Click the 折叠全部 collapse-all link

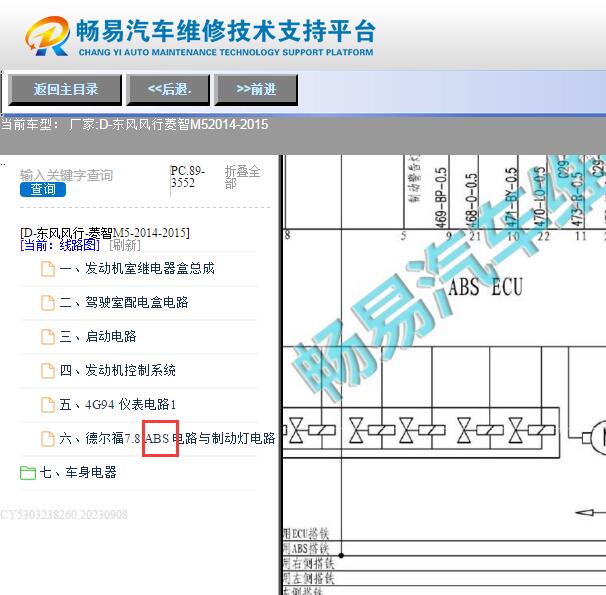(242, 177)
